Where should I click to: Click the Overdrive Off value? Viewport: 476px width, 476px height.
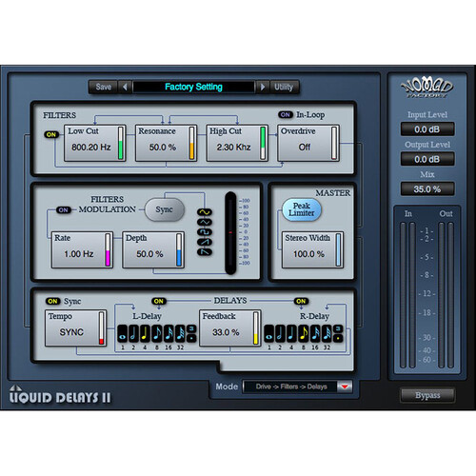pyautogui.click(x=305, y=148)
